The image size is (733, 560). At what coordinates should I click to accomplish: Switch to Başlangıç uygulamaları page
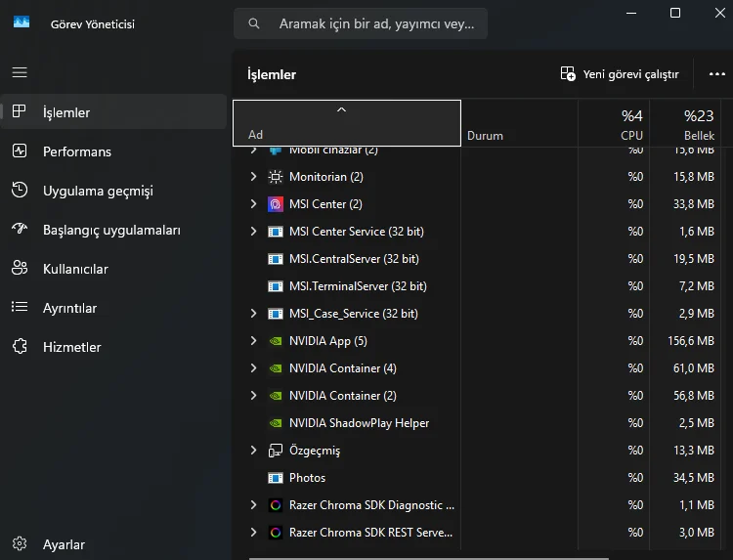click(x=111, y=230)
